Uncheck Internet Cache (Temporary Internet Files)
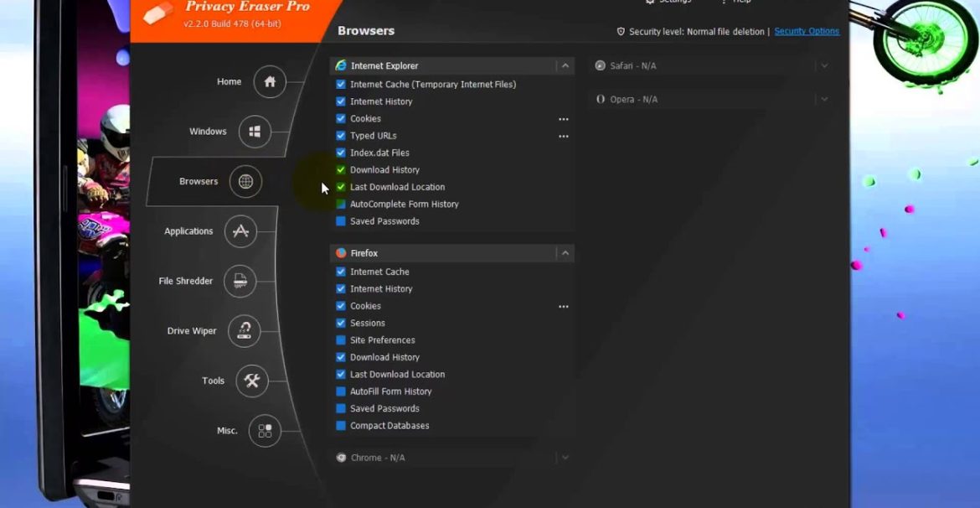Screen dimensions: 980x508 (x=341, y=85)
